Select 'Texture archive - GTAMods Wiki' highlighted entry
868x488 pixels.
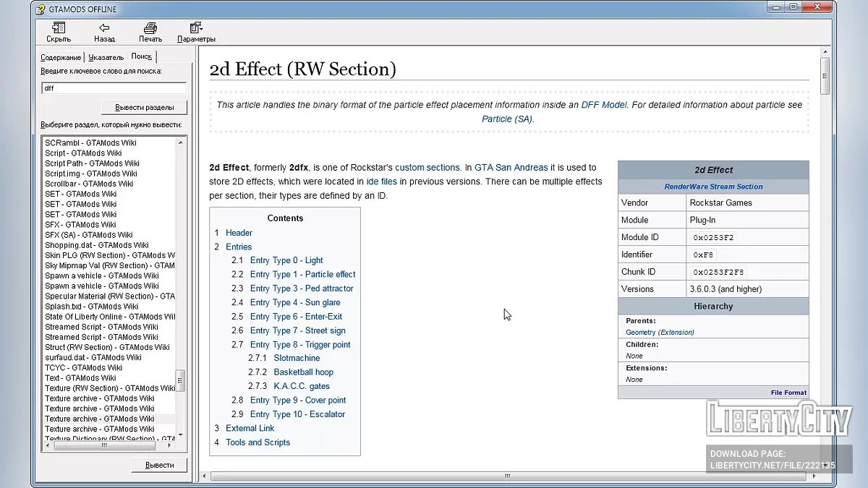(x=100, y=419)
